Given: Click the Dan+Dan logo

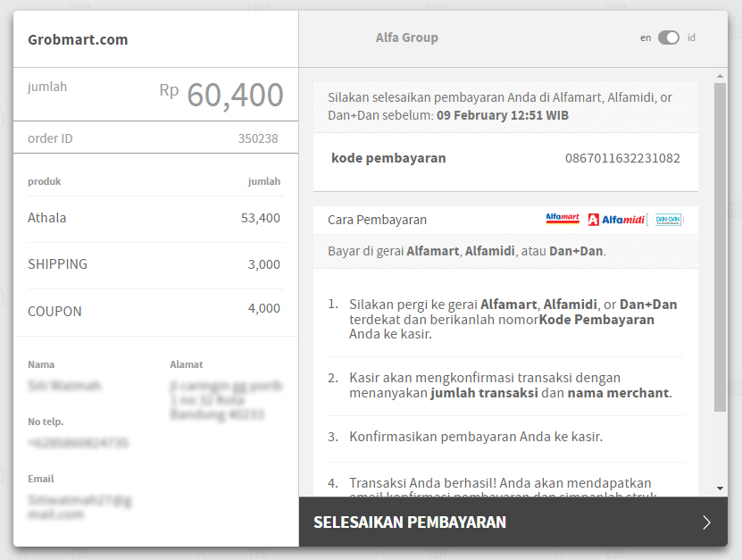Looking at the screenshot, I should 668,220.
